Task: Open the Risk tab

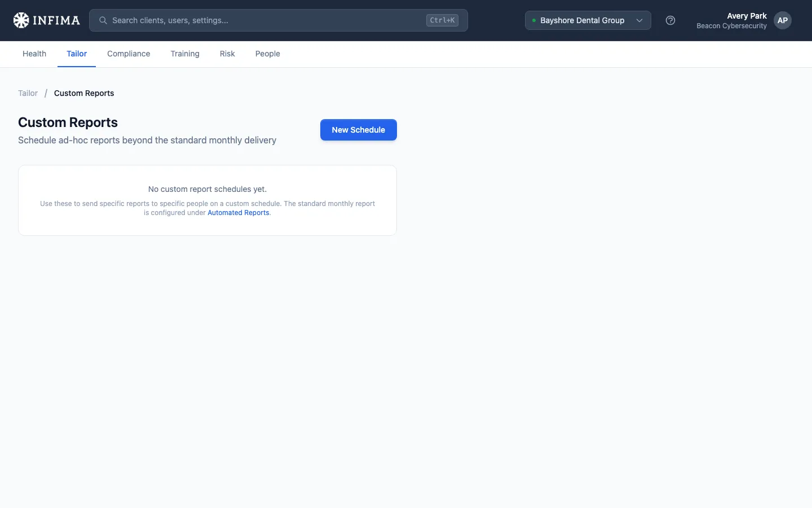Action: (227, 54)
